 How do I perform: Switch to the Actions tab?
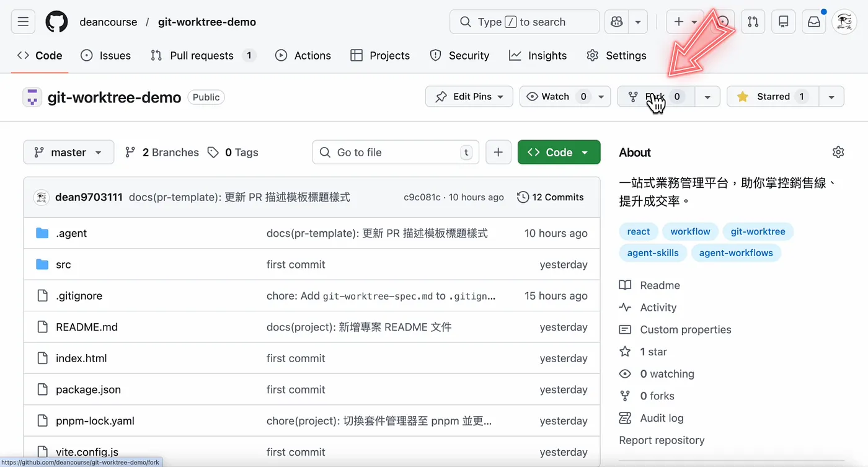tap(303, 55)
